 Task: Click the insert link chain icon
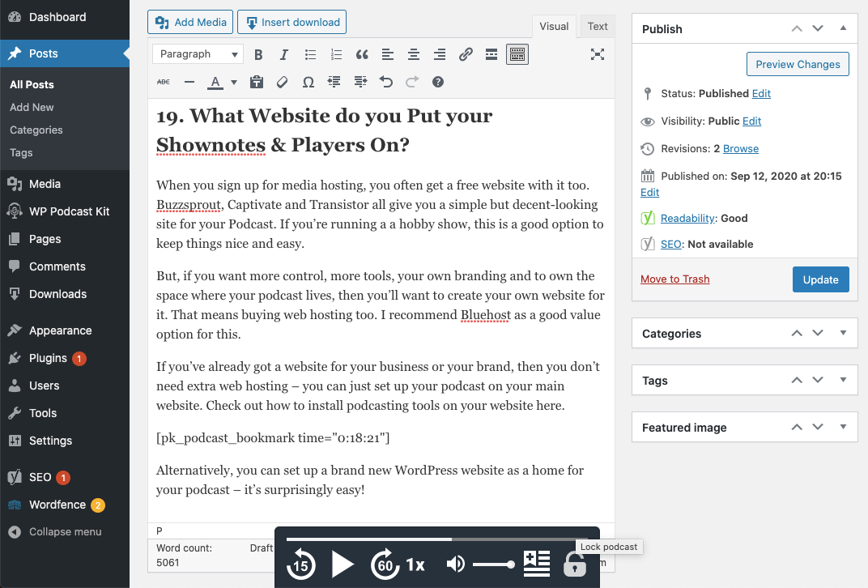(x=466, y=54)
